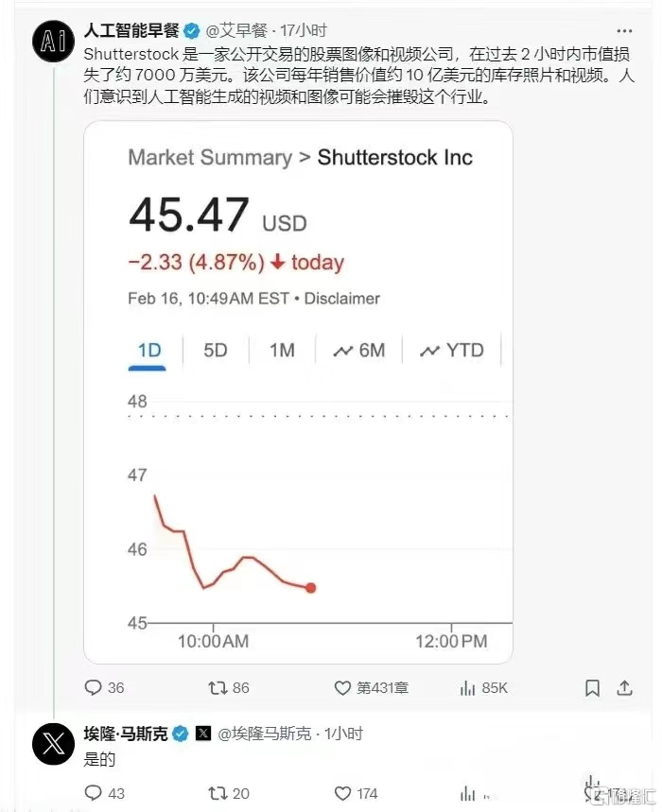Click the Market Summary breadcrumb link
The image size is (662, 812).
[x=210, y=158]
